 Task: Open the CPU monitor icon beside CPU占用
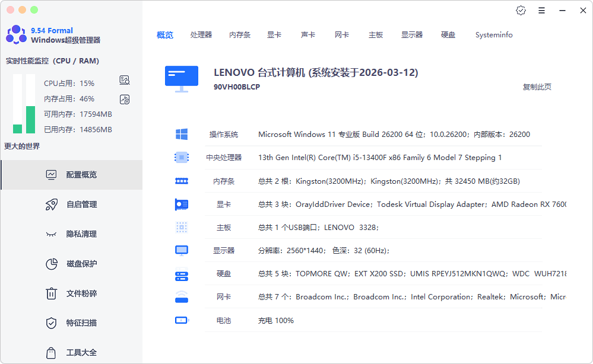(x=125, y=80)
